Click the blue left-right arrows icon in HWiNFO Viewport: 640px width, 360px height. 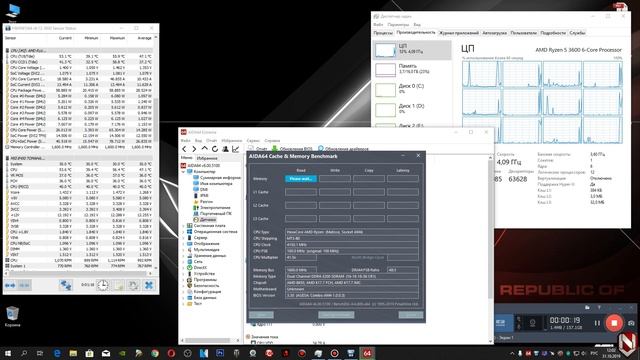tap(10, 285)
